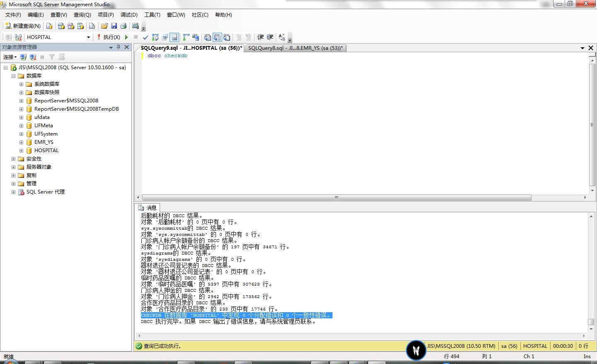Open the Activity Monitor icon
This screenshot has height=364, width=597.
click(x=135, y=26)
